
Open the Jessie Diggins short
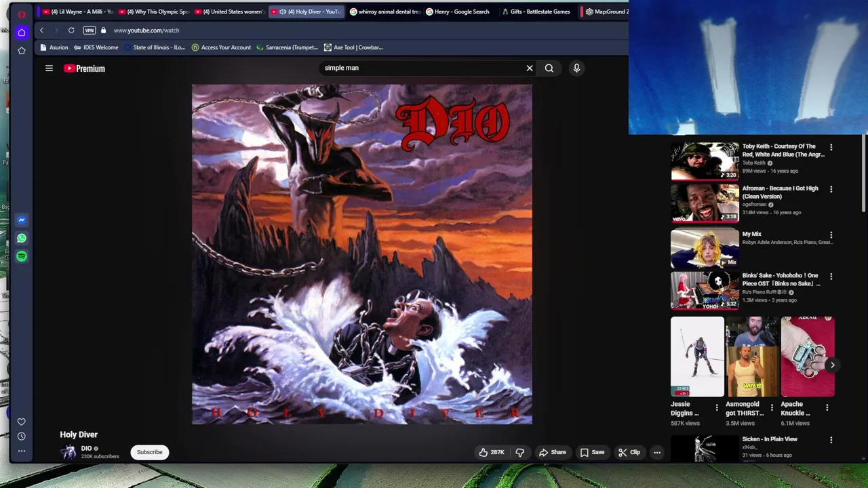tap(697, 357)
